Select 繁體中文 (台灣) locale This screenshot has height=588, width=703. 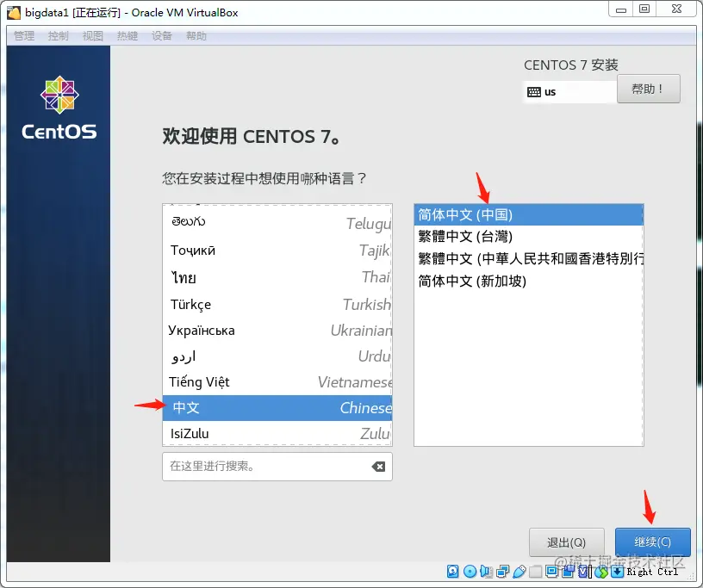529,236
